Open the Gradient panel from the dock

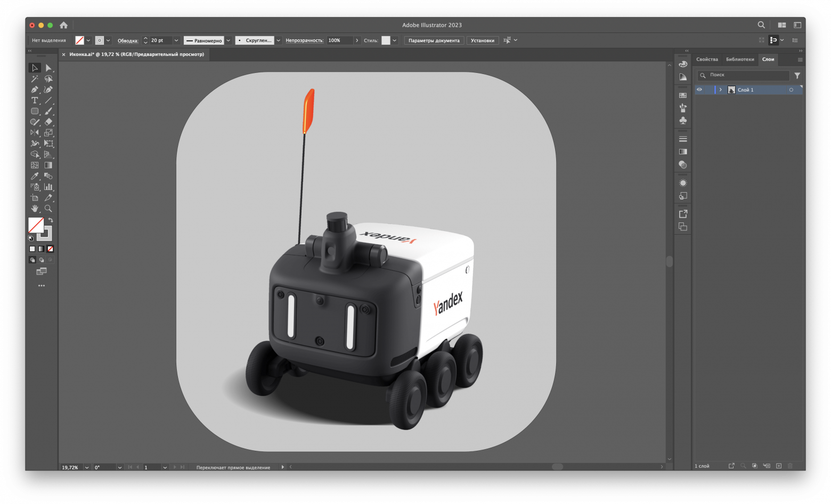pyautogui.click(x=683, y=152)
